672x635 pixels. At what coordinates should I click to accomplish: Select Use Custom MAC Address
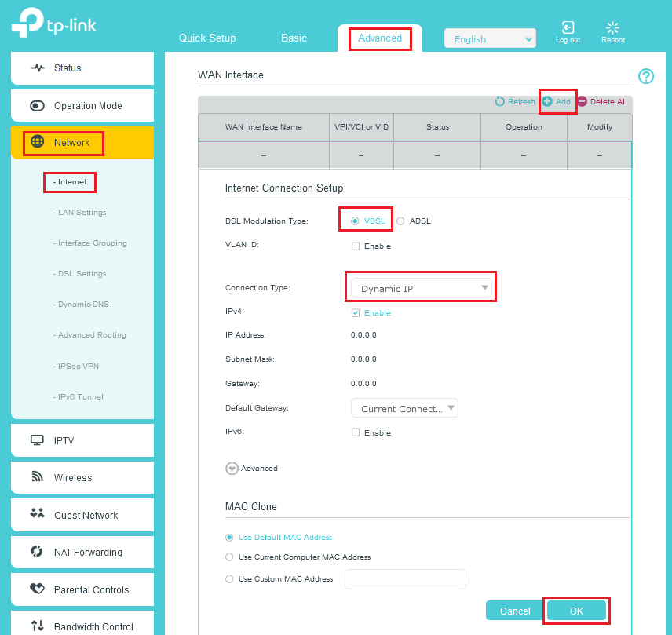pos(229,578)
